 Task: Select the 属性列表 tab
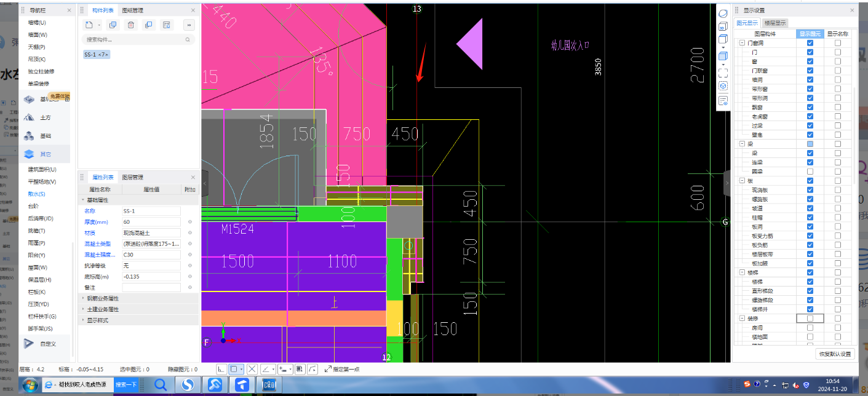(x=103, y=176)
